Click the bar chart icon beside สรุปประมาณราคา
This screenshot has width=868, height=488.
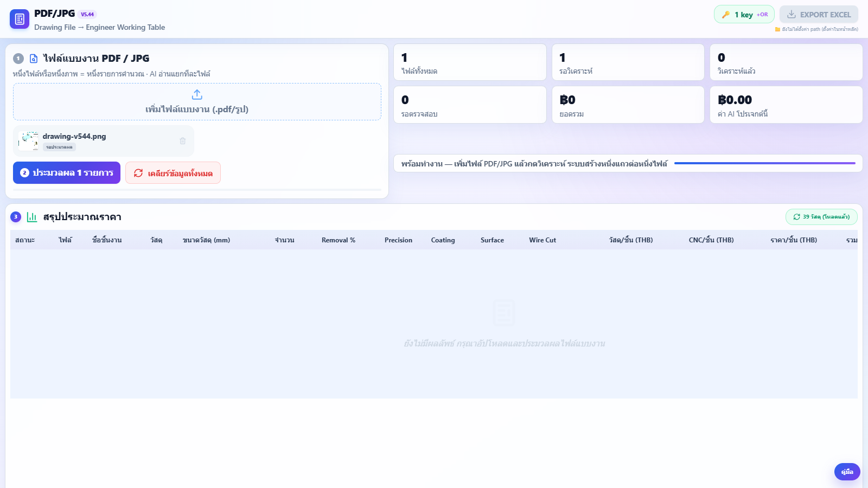pyautogui.click(x=32, y=217)
